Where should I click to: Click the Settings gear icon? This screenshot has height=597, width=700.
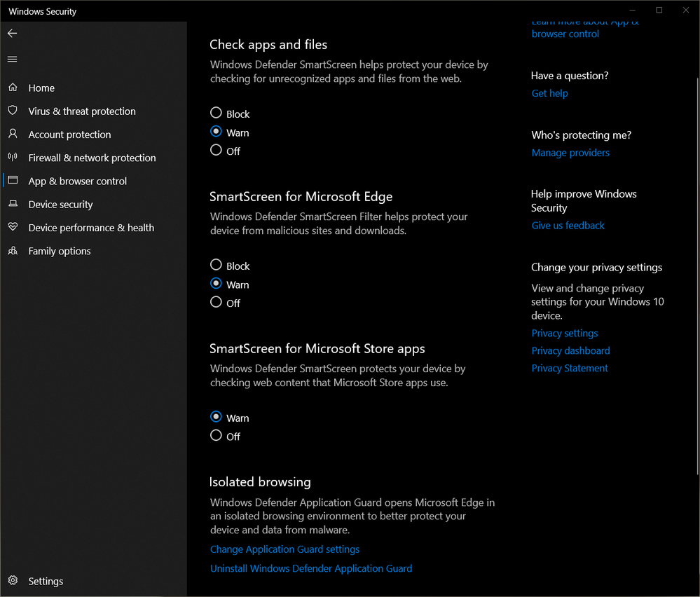click(13, 580)
